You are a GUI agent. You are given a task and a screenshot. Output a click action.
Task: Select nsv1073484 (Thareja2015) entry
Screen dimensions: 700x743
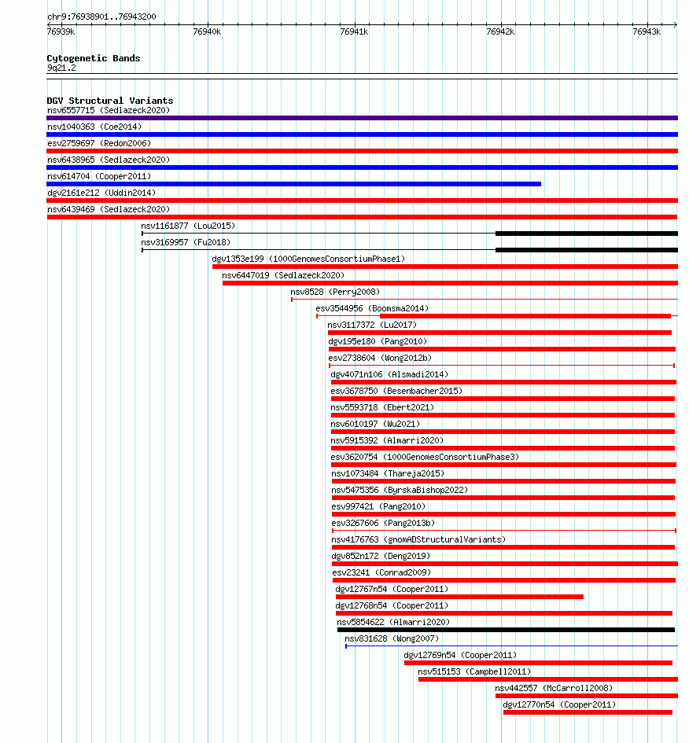[388, 474]
